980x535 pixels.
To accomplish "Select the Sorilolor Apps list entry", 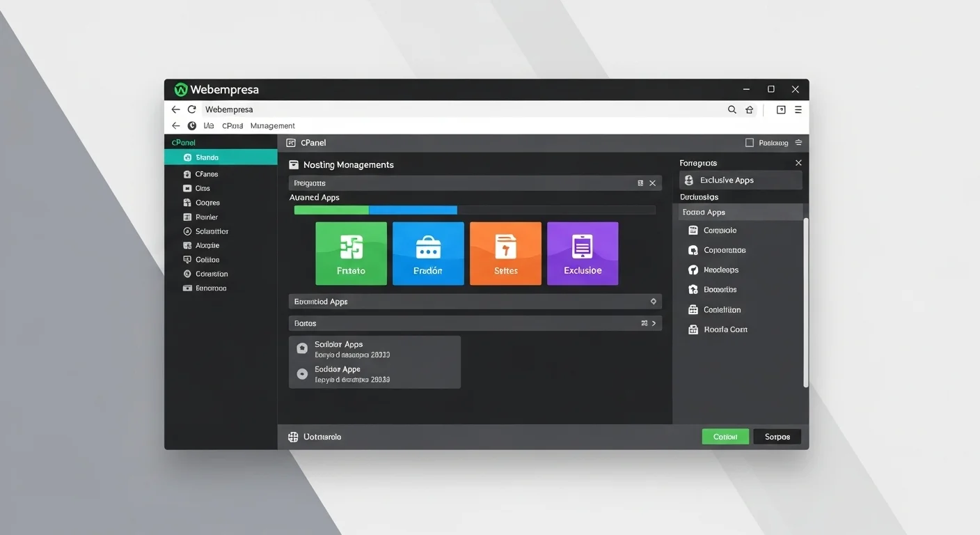I will (374, 349).
